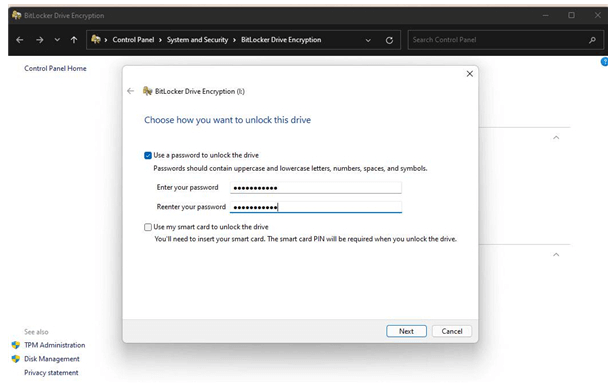This screenshot has width=612, height=383.
Task: Open Disk Management link
Action: (x=52, y=359)
